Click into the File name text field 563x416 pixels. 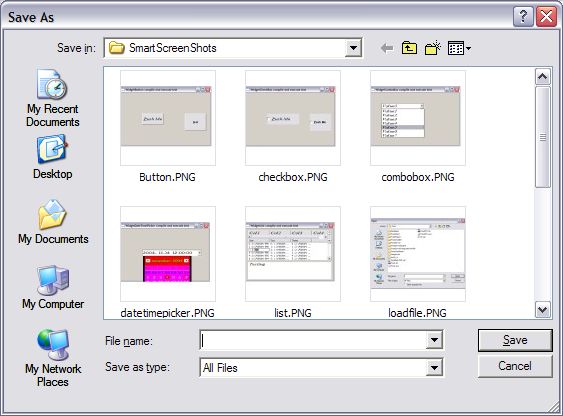coord(313,340)
